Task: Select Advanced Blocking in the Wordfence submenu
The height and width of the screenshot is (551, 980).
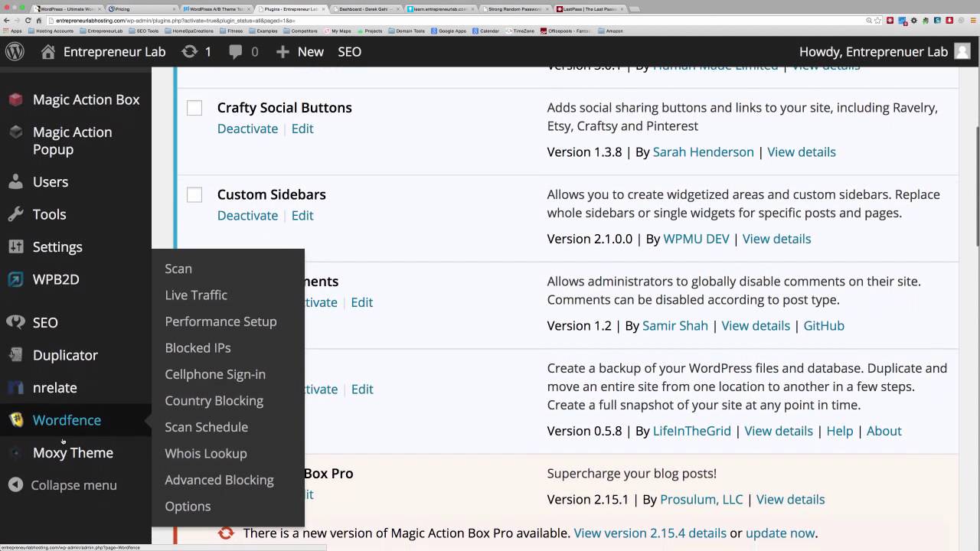Action: point(219,480)
